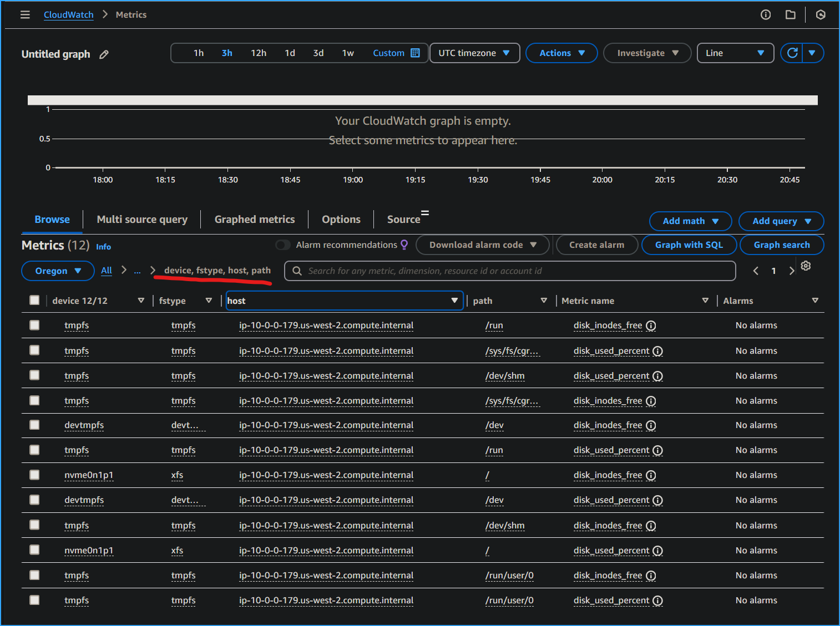Toggle the Alarm recommendations switch
The width and height of the screenshot is (840, 626).
(x=282, y=245)
